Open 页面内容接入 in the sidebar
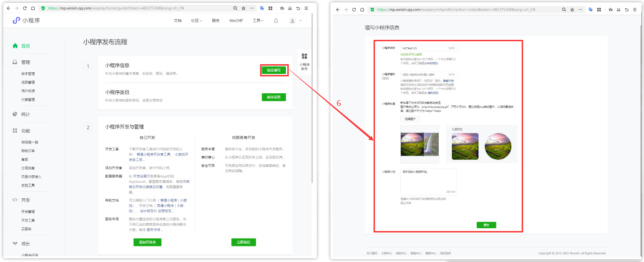 point(31,176)
